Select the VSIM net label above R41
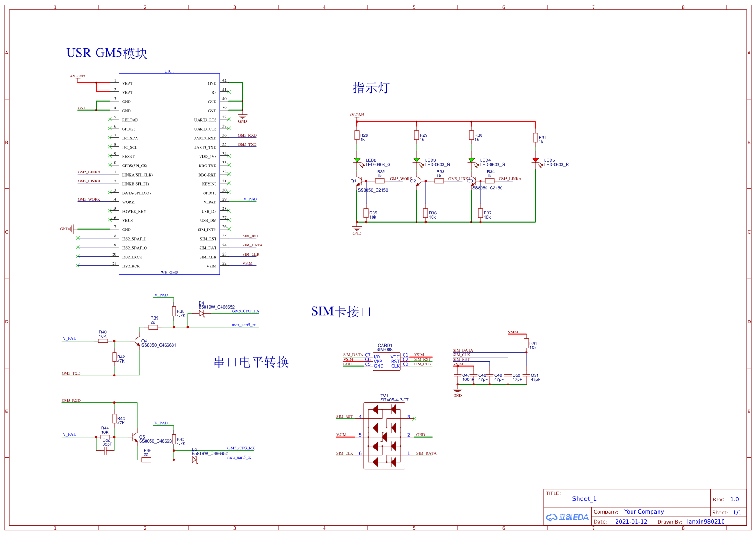The image size is (756, 535). click(514, 332)
